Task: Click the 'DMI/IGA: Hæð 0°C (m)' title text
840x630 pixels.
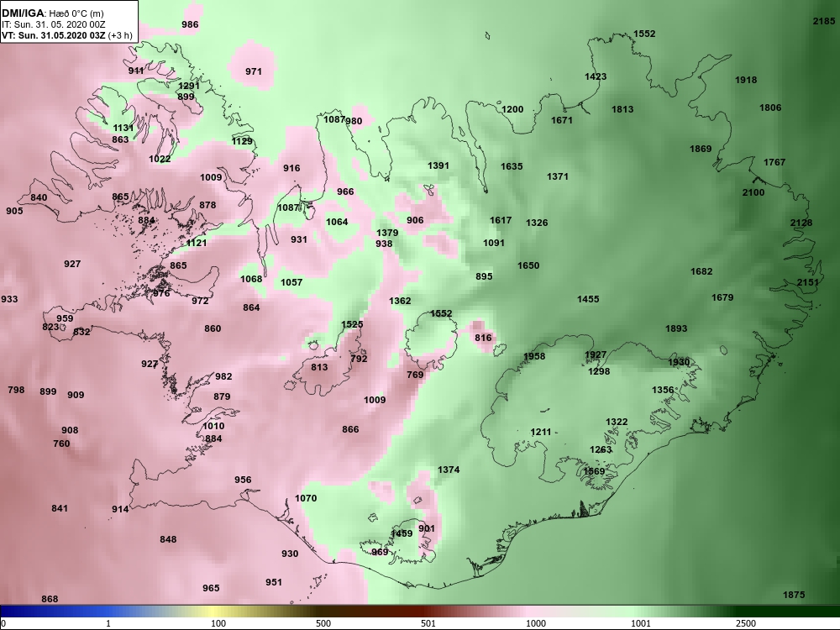Action: [52, 13]
